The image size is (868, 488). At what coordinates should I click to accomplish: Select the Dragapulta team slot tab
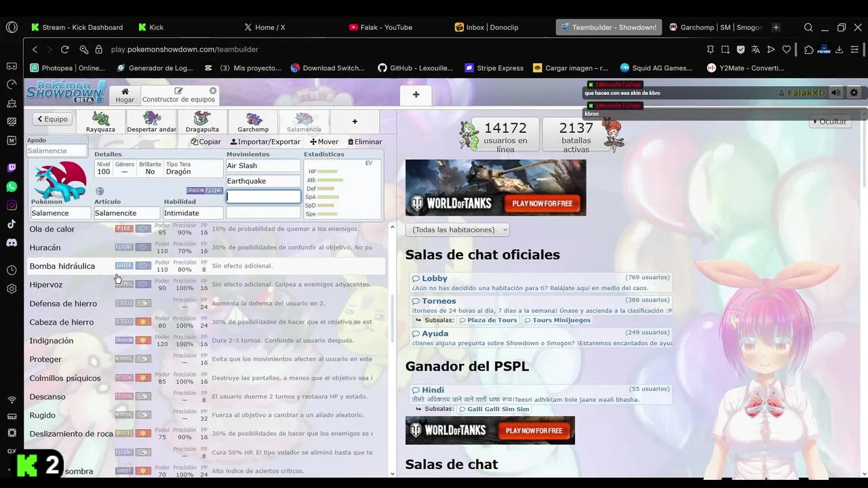pos(202,122)
